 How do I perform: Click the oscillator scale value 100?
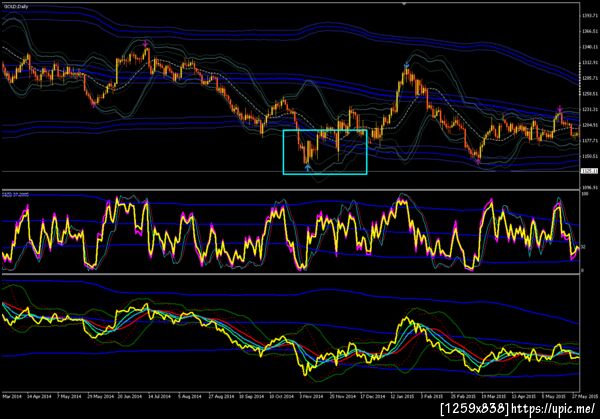(585, 194)
